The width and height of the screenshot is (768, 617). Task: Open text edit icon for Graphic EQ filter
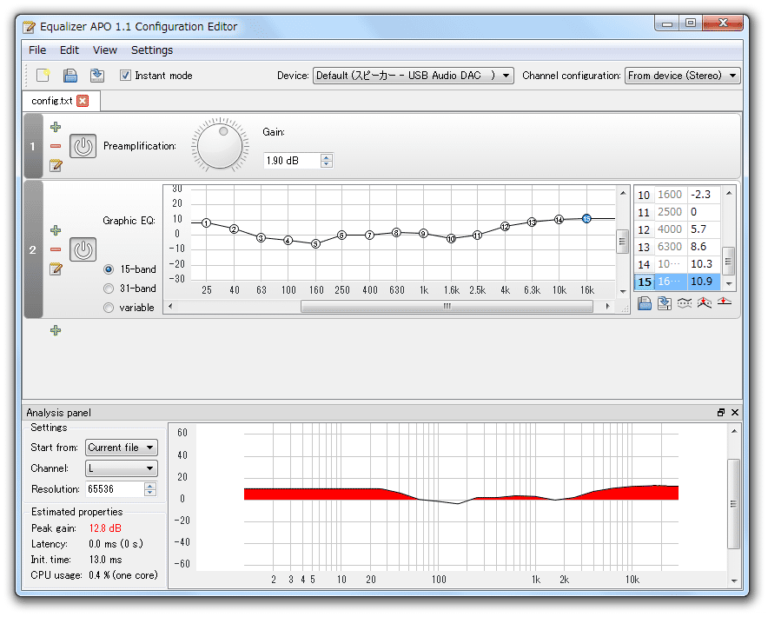[55, 269]
